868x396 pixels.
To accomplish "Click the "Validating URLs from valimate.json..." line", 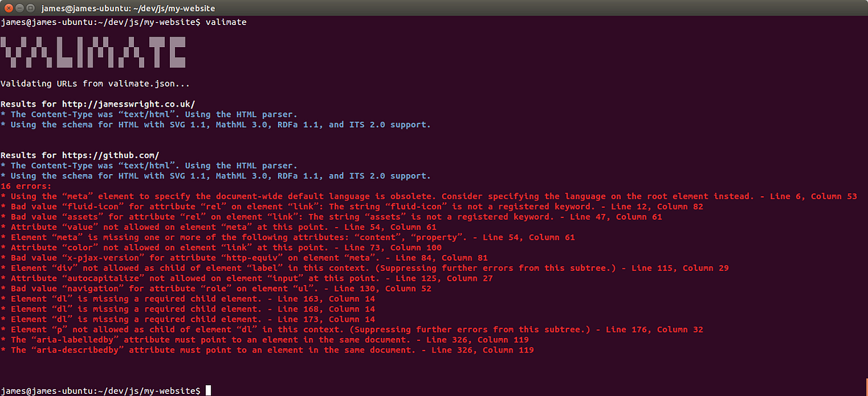I will [x=95, y=84].
